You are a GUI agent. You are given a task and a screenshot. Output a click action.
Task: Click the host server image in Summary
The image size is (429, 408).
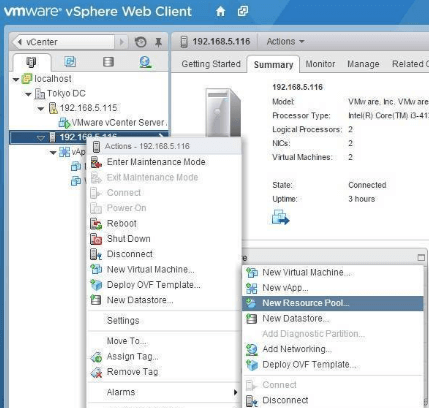click(223, 113)
